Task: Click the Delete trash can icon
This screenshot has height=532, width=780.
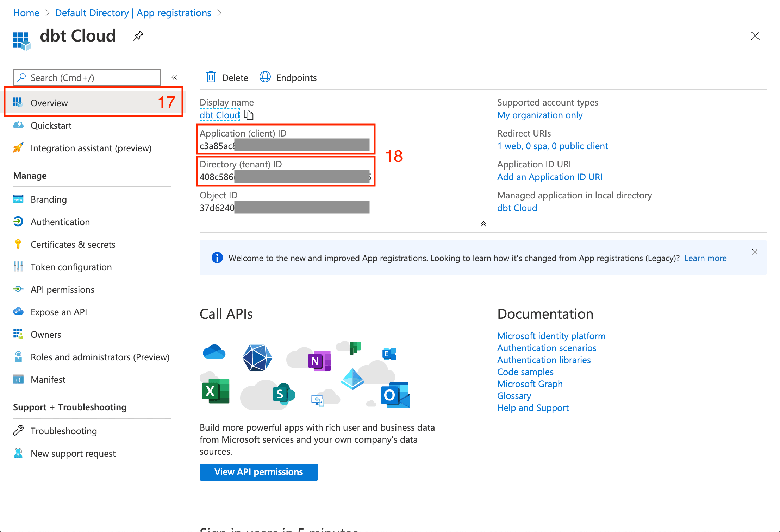Action: [211, 77]
